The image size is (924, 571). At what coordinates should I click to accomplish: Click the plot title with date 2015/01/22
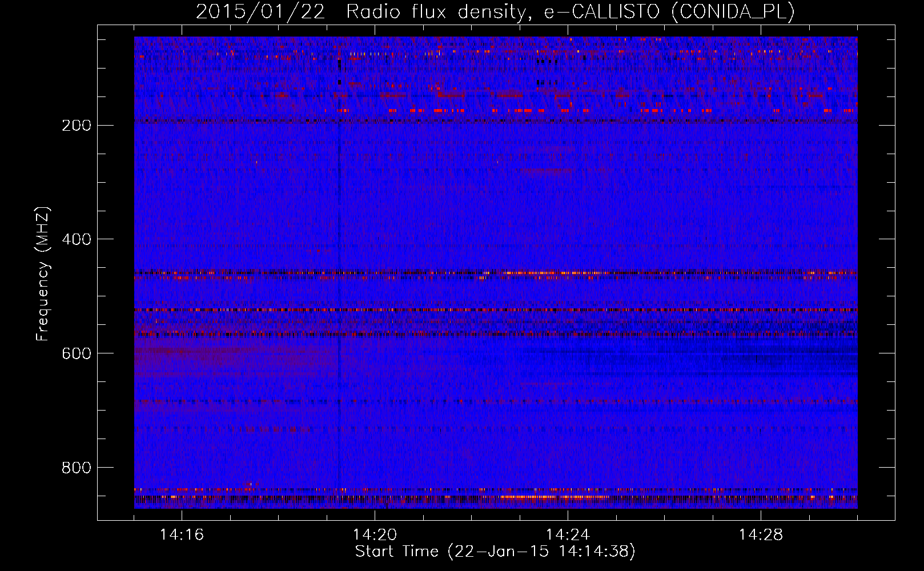[495, 11]
